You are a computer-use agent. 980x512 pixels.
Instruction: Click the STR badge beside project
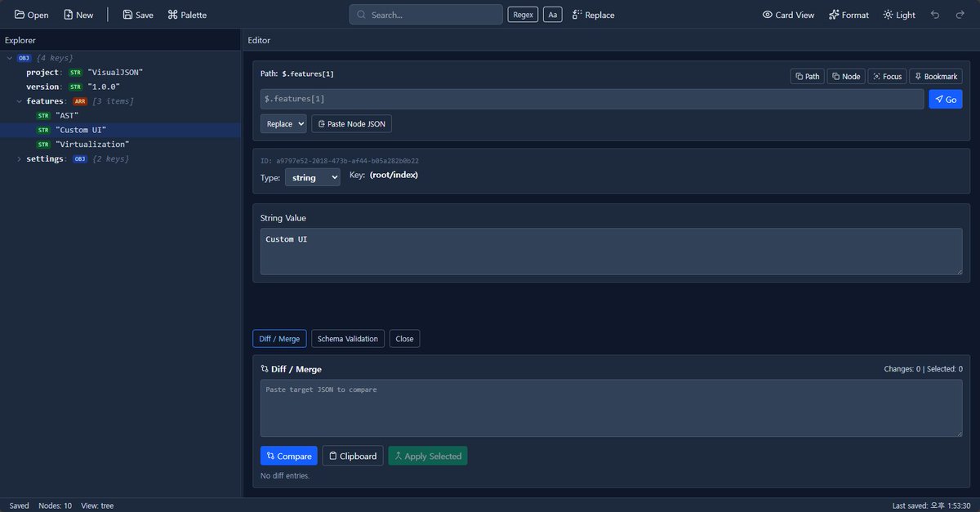tap(76, 73)
